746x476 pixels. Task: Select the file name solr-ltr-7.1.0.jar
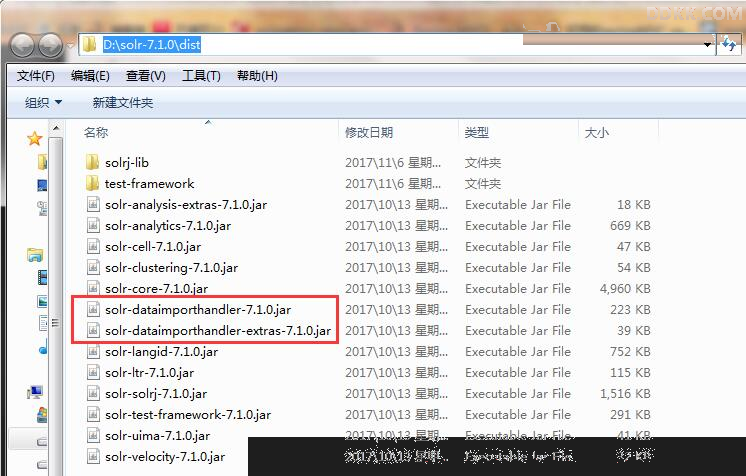[x=149, y=372]
